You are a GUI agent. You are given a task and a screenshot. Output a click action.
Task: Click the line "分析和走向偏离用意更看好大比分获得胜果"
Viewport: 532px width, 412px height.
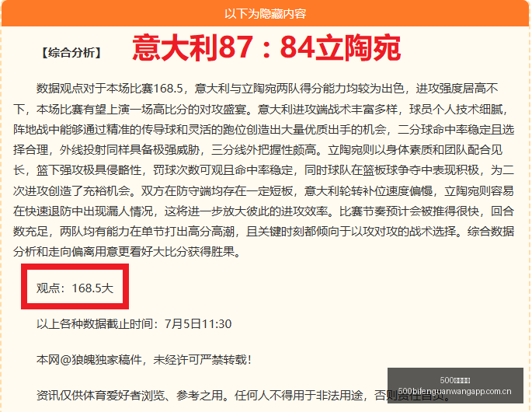click(127, 252)
